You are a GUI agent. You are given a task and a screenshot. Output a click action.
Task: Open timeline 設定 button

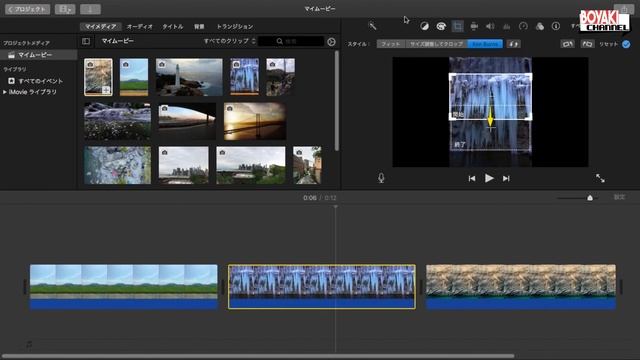(619, 197)
